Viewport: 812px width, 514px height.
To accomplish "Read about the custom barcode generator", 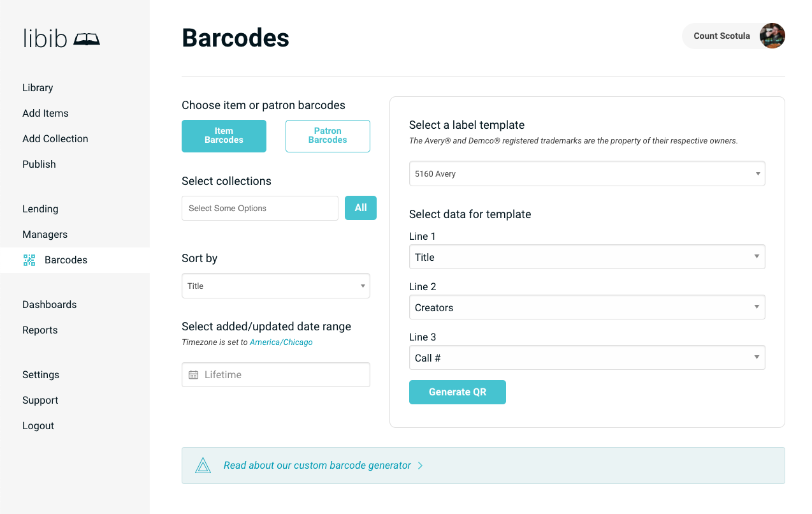I will click(317, 465).
